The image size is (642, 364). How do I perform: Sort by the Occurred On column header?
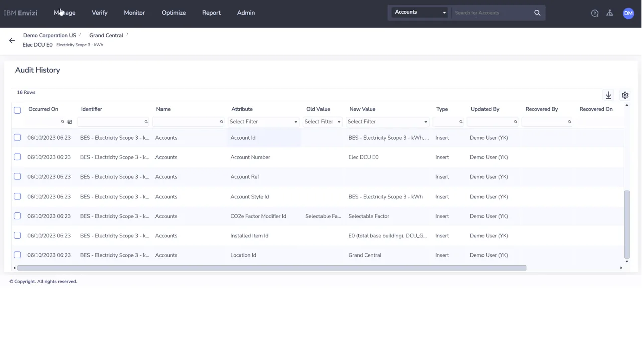coord(43,109)
